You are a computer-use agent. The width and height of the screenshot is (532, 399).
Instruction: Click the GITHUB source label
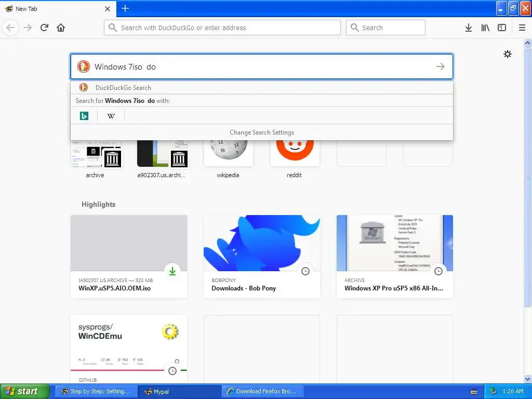click(87, 380)
